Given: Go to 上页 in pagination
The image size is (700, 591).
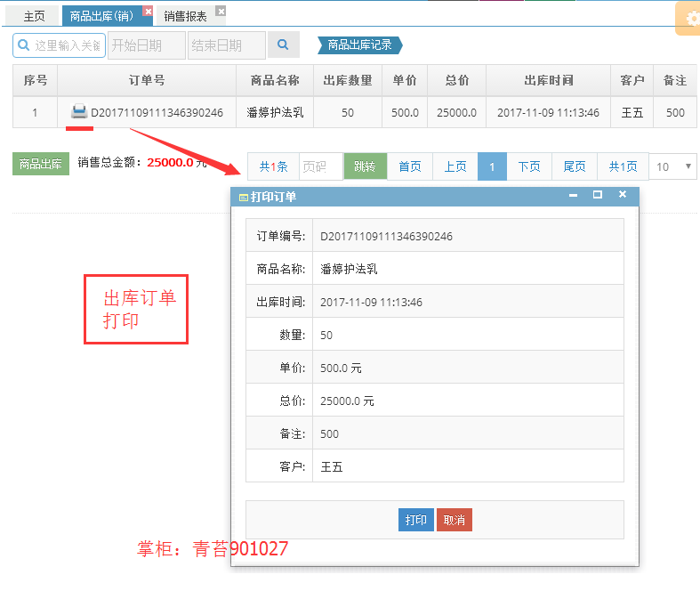Looking at the screenshot, I should (455, 166).
